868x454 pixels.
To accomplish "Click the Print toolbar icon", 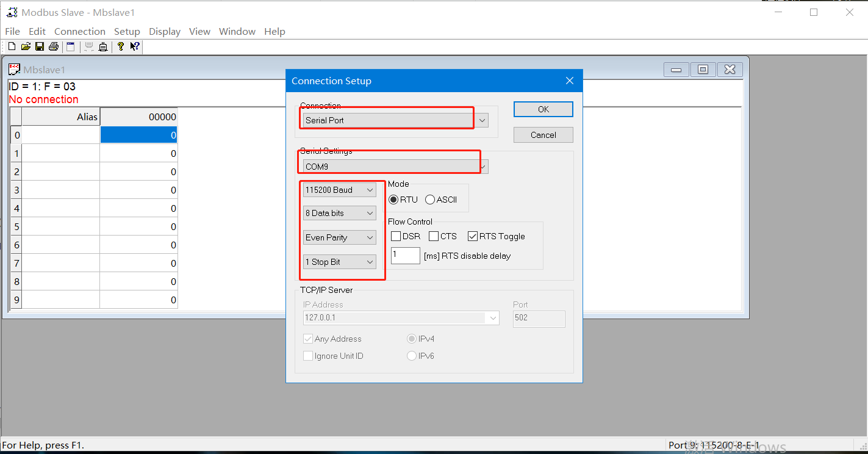I will coord(53,46).
